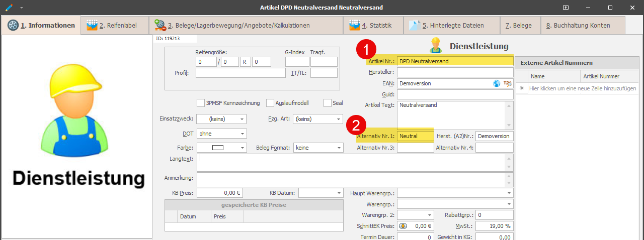Toggle the Seal checkbox
Screen dimensions: 644x240
pyautogui.click(x=327, y=103)
